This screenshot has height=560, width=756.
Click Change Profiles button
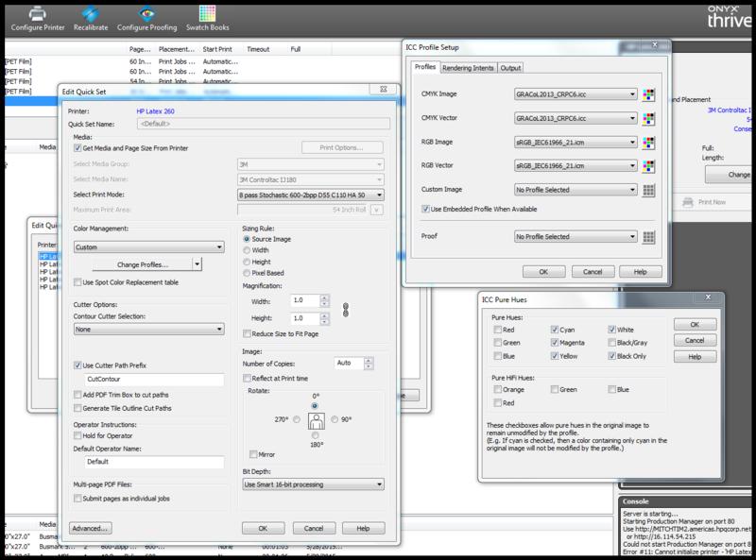(143, 264)
